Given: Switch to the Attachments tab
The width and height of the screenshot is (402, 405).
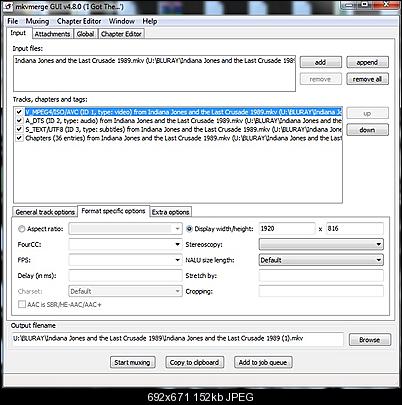Looking at the screenshot, I should [x=53, y=34].
